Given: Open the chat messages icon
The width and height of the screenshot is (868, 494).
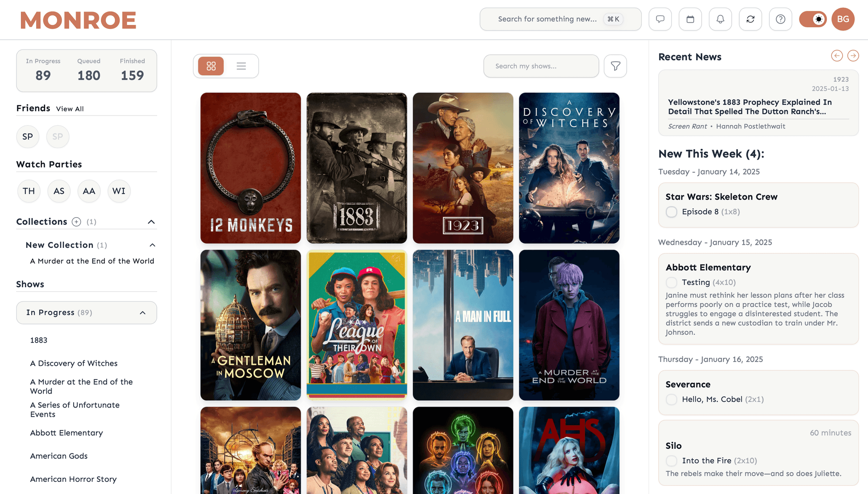Looking at the screenshot, I should click(x=660, y=19).
